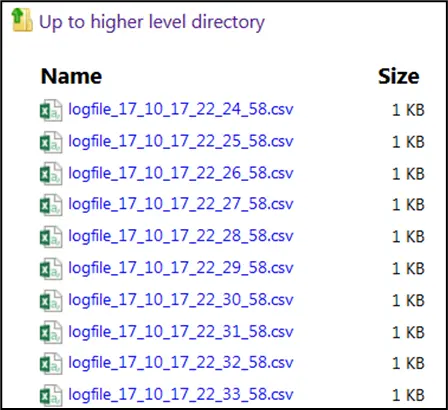Image resolution: width=448 pixels, height=410 pixels.
Task: Click CSV icon beside logfile_17_10_17_22_25_58.csv
Action: click(51, 142)
